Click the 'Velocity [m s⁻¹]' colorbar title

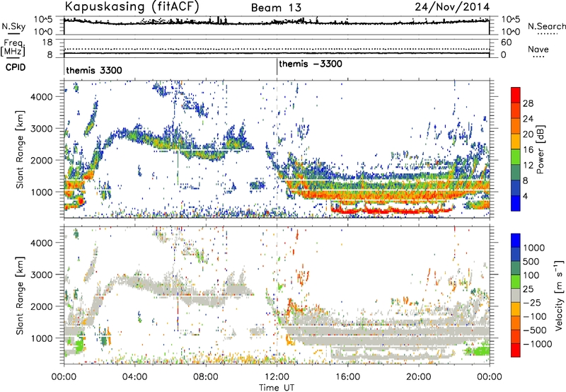pyautogui.click(x=559, y=295)
